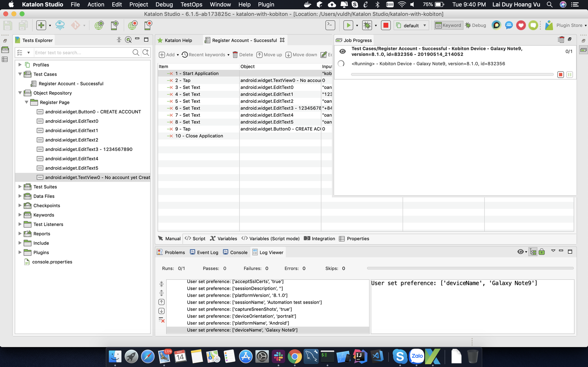Collapse all in Tests Explorer
This screenshot has width=588, height=367.
119,40
